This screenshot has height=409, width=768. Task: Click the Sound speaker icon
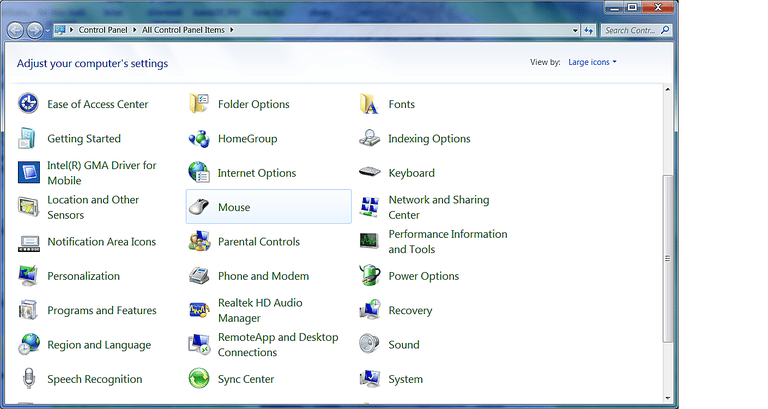tap(370, 344)
